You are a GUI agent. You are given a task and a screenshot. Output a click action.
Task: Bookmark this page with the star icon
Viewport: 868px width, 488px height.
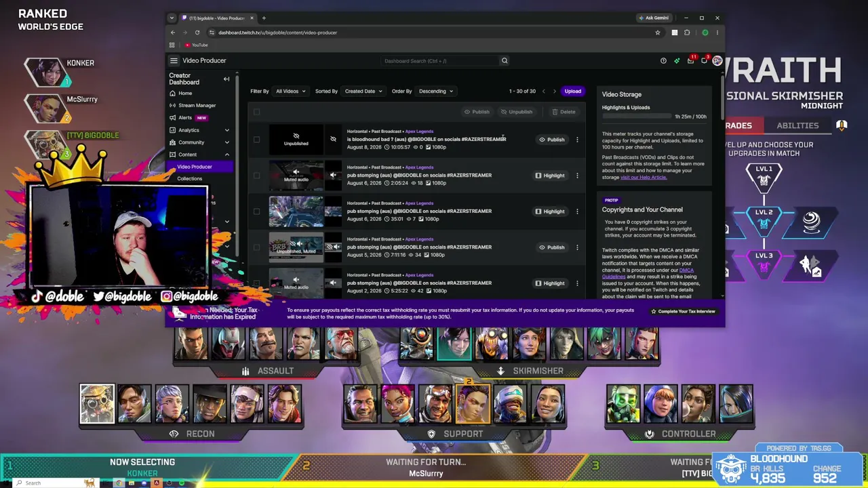coord(657,33)
